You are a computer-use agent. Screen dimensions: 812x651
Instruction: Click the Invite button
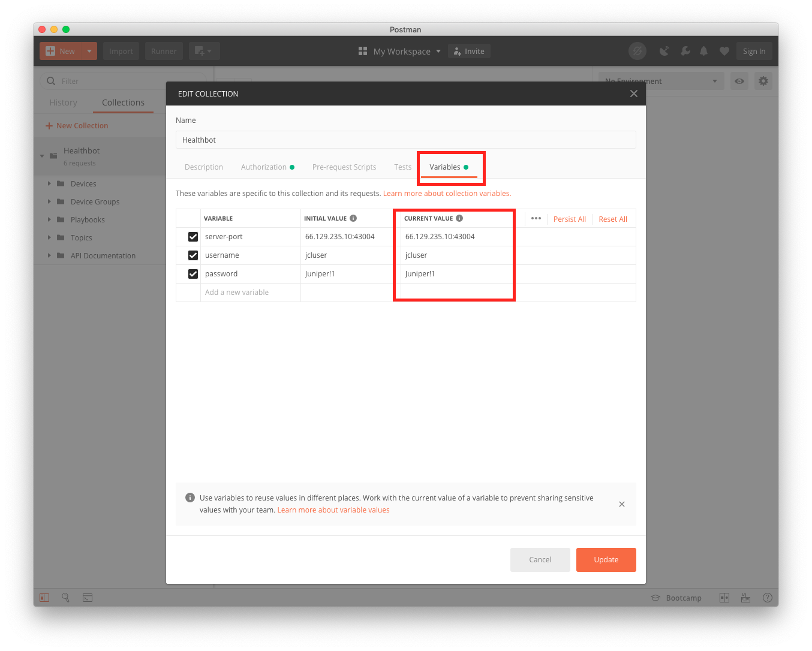coord(470,51)
